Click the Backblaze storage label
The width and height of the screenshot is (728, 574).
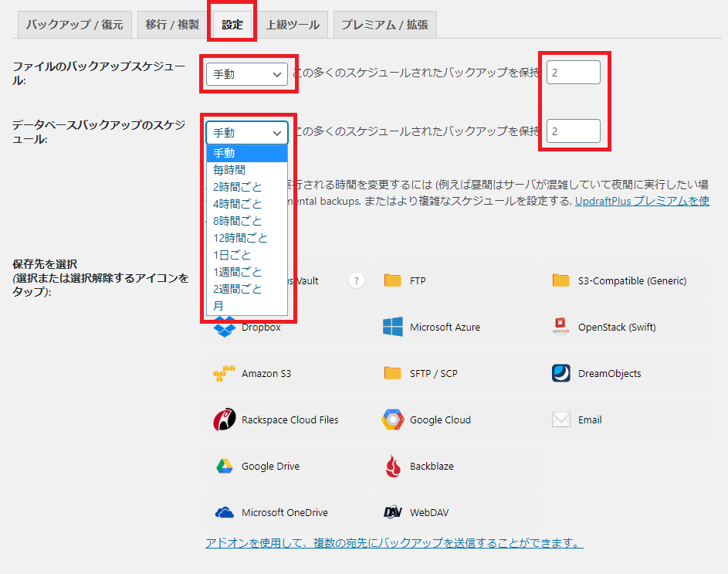click(432, 466)
